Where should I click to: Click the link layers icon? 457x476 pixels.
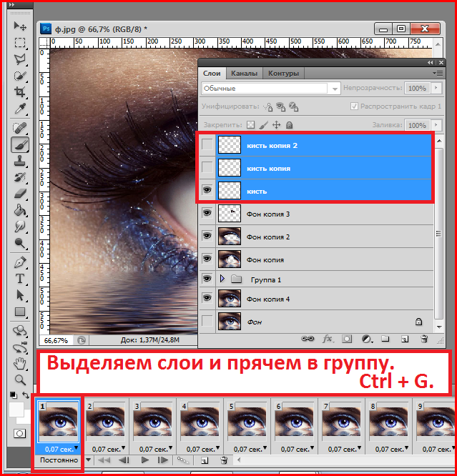pyautogui.click(x=308, y=339)
